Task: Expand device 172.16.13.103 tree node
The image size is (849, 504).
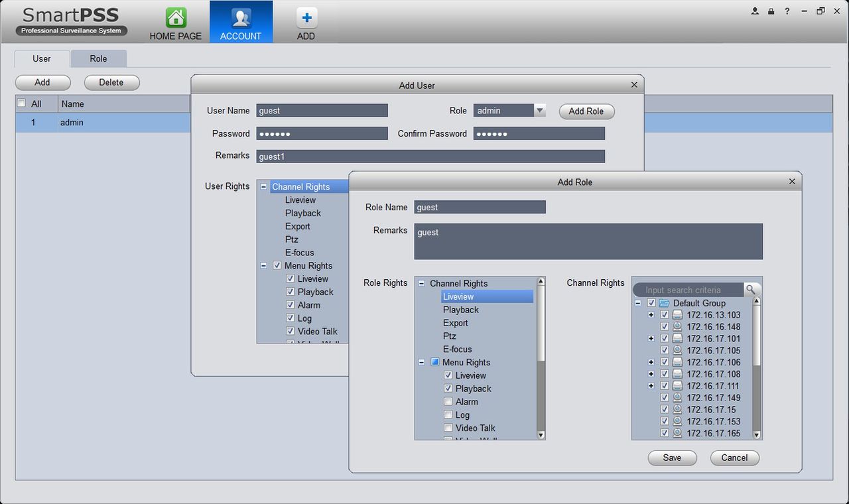Action: [x=651, y=315]
